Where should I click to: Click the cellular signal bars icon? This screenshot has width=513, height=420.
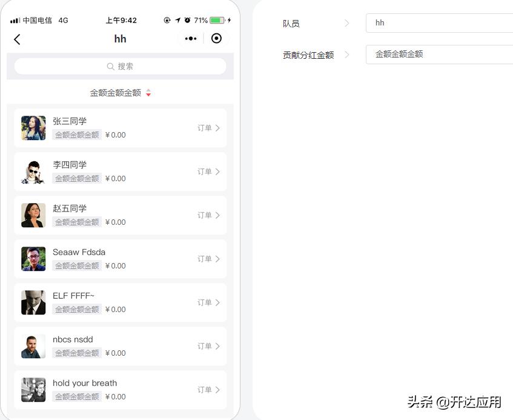tap(15, 19)
